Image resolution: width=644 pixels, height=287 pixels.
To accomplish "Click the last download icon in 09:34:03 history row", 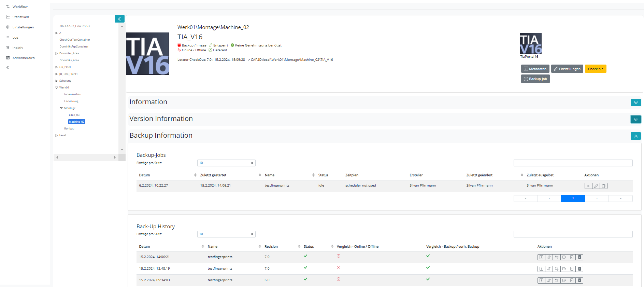I will [579, 281].
